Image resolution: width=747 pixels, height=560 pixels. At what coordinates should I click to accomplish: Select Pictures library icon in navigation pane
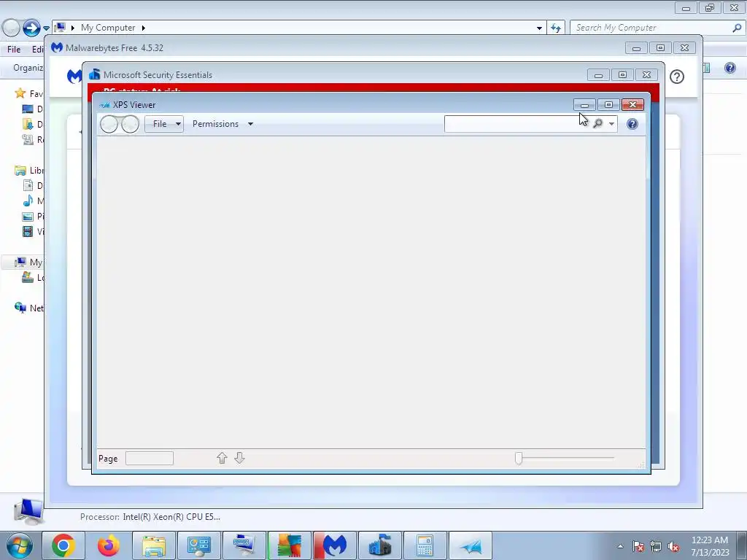pos(28,216)
